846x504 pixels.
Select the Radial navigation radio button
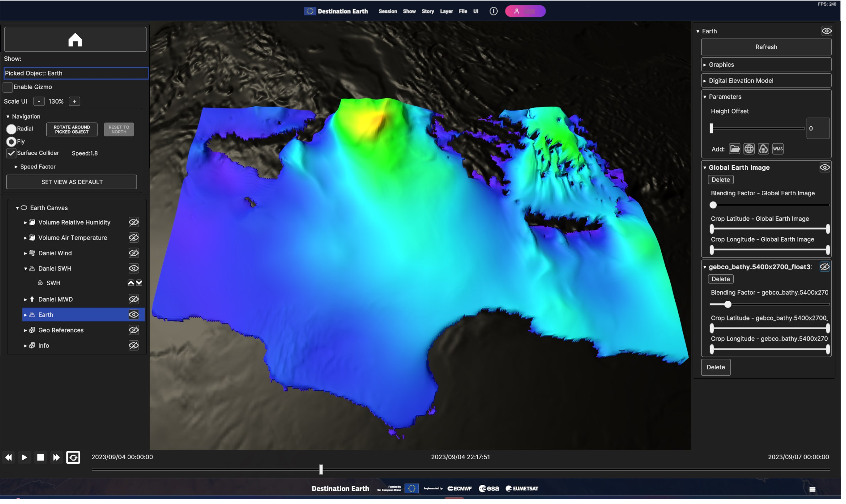tap(11, 129)
